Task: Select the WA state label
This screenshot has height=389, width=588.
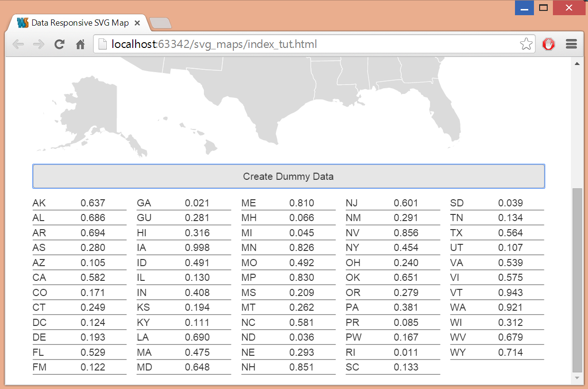Action: point(458,307)
